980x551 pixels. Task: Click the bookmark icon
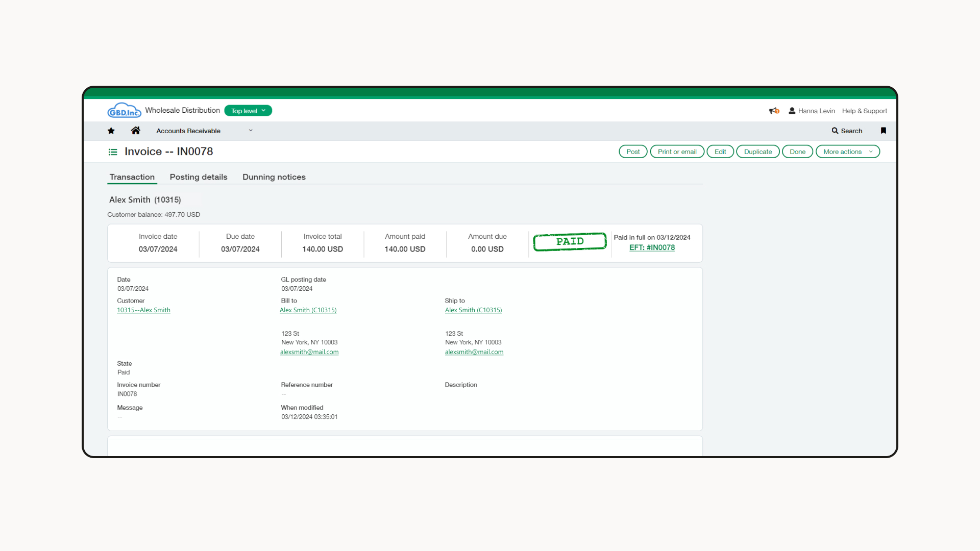click(883, 131)
